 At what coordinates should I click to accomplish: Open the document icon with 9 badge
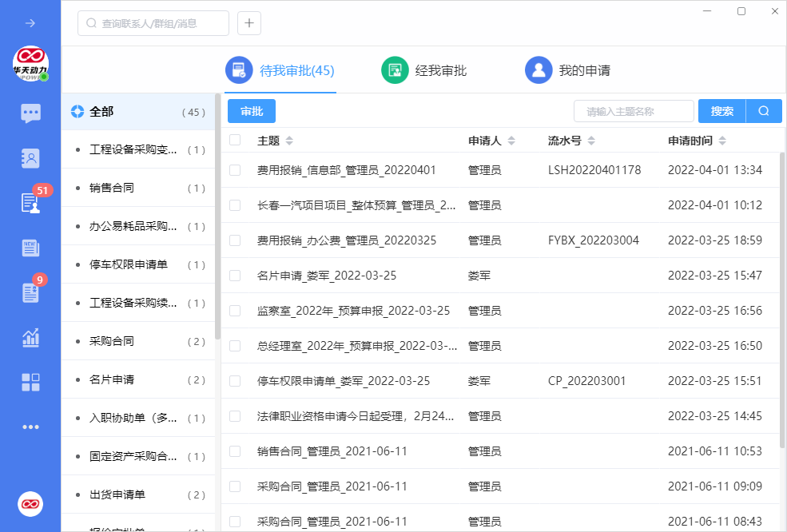point(30,292)
